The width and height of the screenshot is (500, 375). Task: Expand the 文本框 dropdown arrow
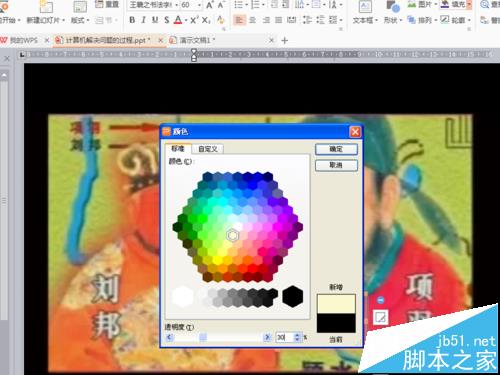pos(376,20)
